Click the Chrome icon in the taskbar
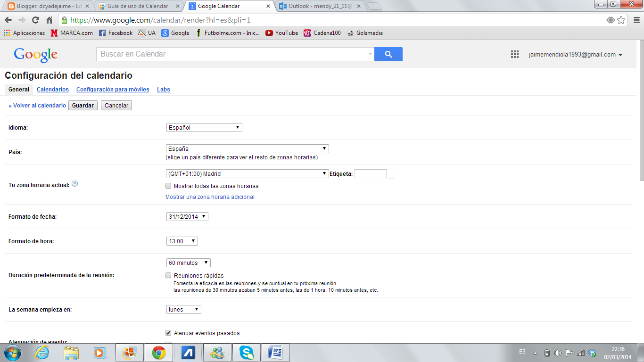The image size is (644, 362). pyautogui.click(x=158, y=353)
